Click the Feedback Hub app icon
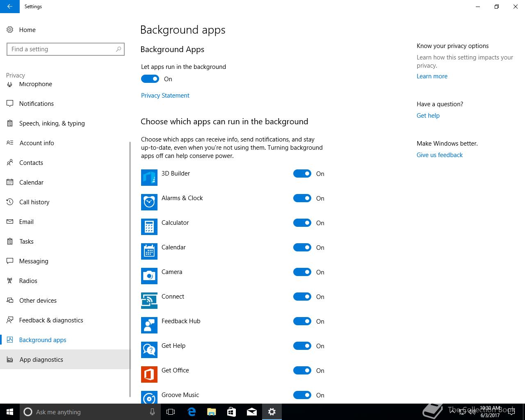The width and height of the screenshot is (525, 420). point(149,325)
